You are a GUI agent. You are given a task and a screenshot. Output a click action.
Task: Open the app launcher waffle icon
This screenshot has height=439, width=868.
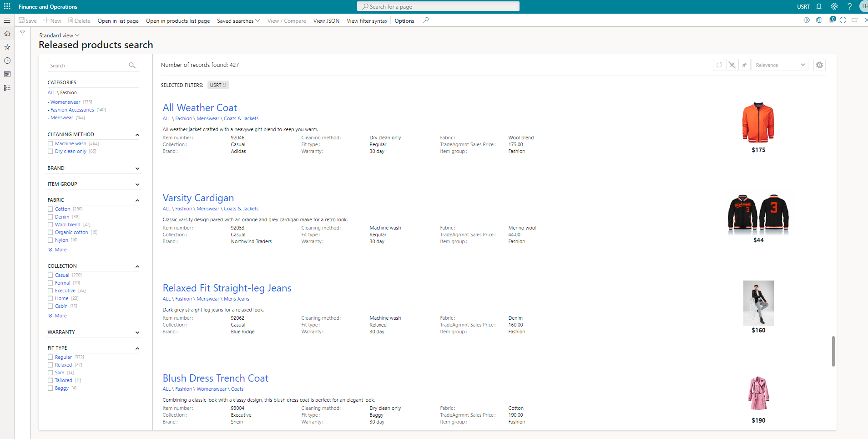coord(7,6)
